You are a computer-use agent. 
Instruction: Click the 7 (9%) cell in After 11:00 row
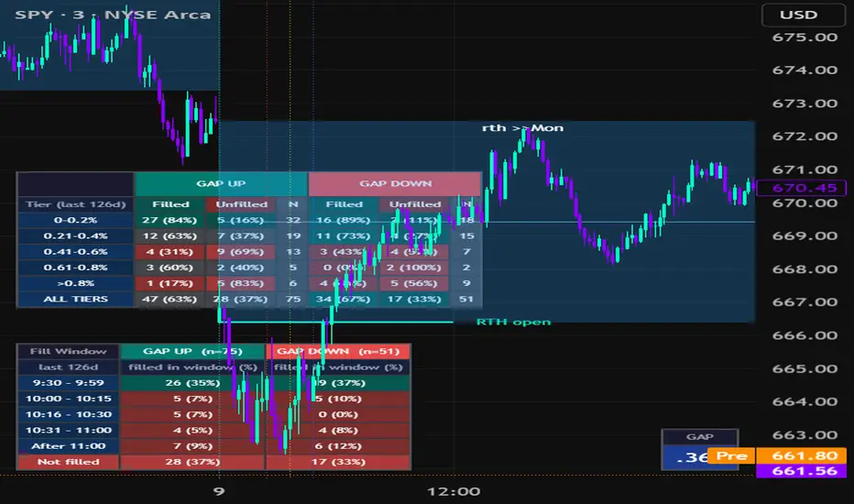pos(192,446)
